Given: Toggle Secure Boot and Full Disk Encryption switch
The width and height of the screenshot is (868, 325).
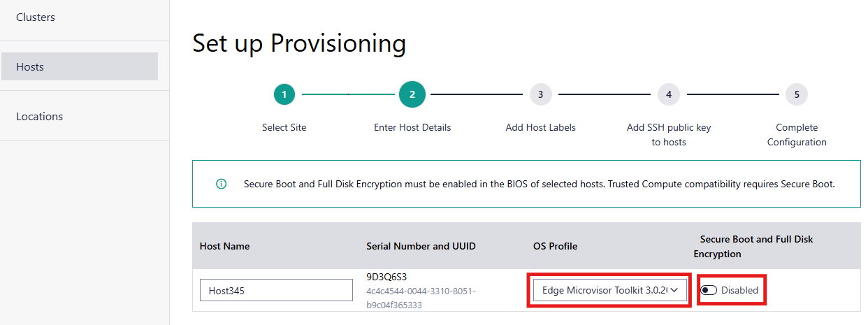Looking at the screenshot, I should click(x=709, y=290).
